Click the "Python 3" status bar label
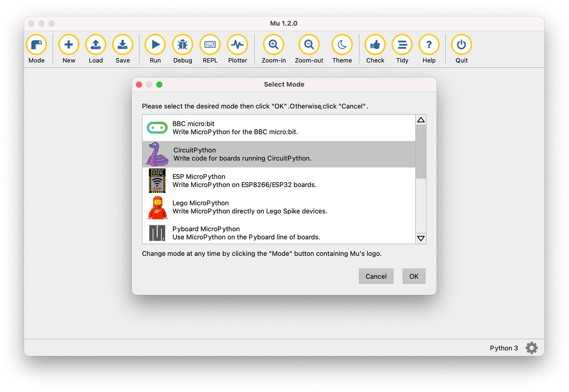 click(504, 348)
